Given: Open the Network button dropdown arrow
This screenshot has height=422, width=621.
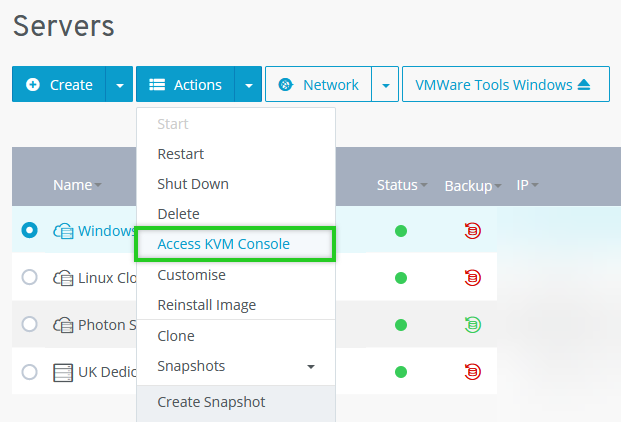Looking at the screenshot, I should (385, 85).
